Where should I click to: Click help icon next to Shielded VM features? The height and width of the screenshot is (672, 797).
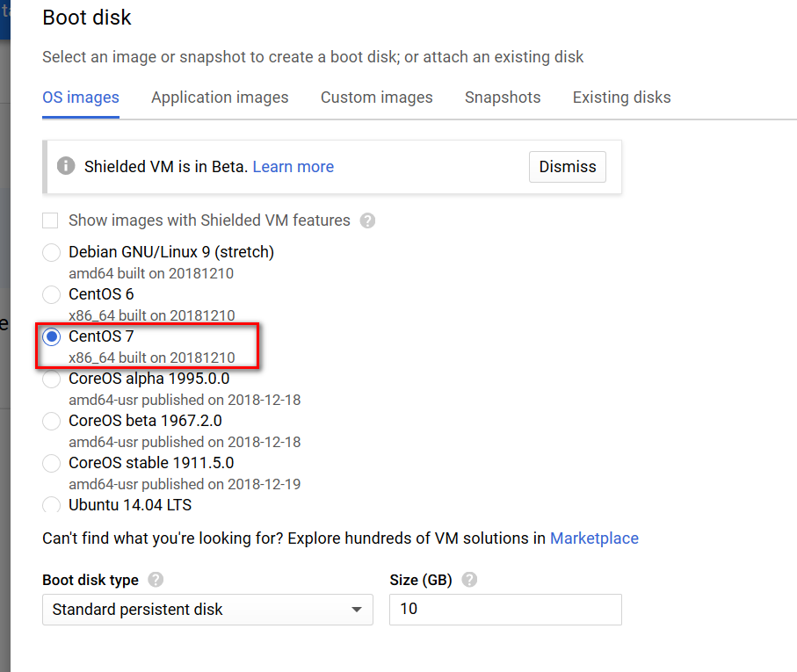coord(367,220)
